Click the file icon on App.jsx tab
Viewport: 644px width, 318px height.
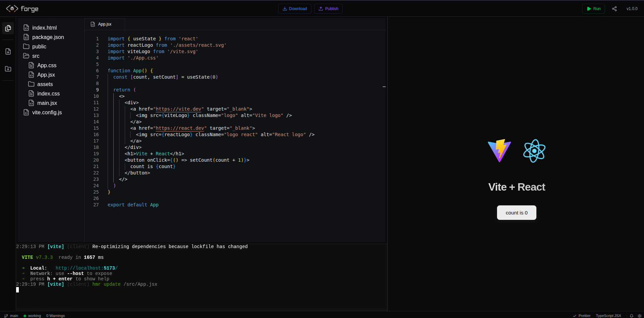coord(93,24)
